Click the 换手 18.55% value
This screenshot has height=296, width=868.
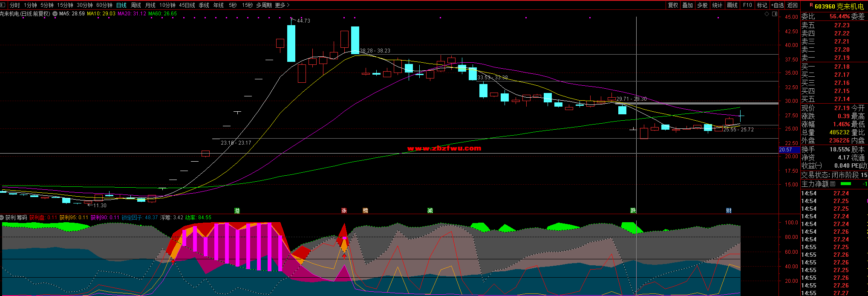click(x=839, y=150)
